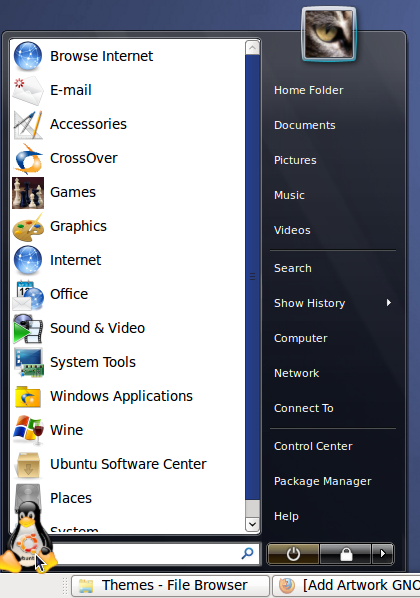Expand the Show History submenu arrow

[389, 303]
